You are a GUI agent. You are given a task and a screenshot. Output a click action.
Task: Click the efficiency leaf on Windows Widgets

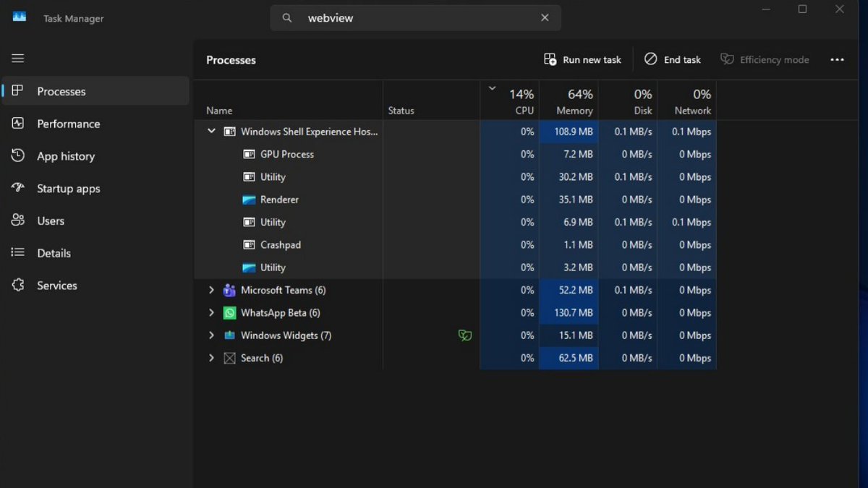pos(465,335)
